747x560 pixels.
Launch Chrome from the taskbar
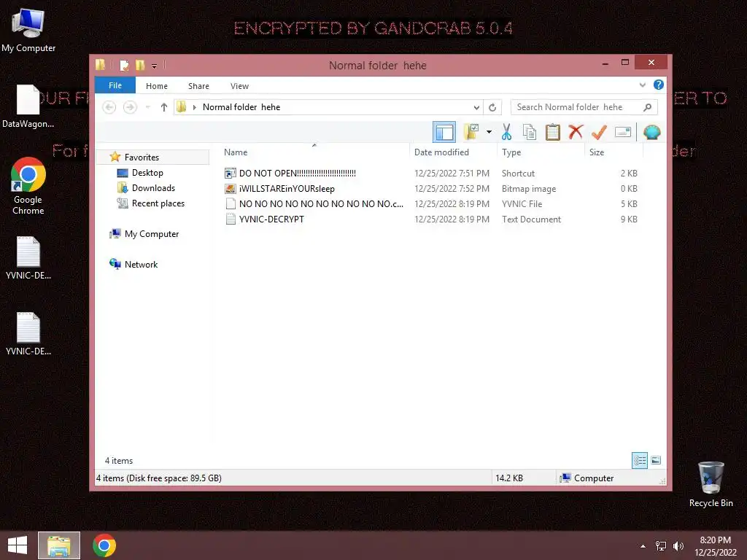[x=104, y=545]
